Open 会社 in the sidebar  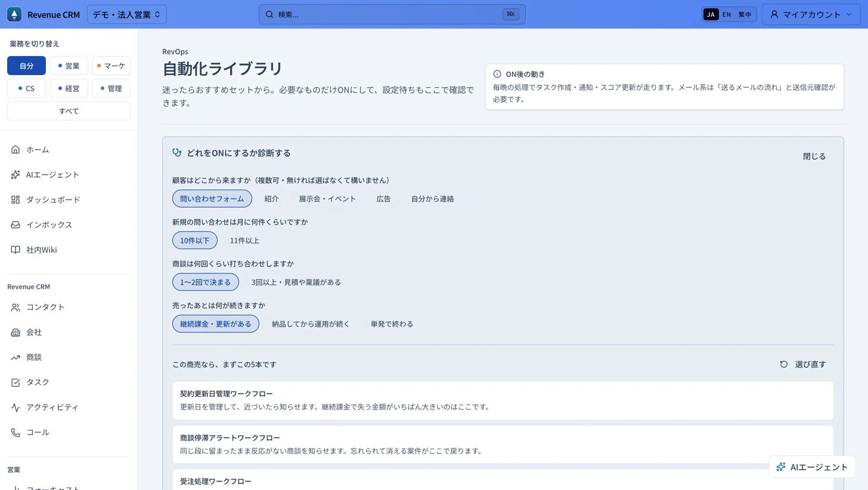(69, 332)
